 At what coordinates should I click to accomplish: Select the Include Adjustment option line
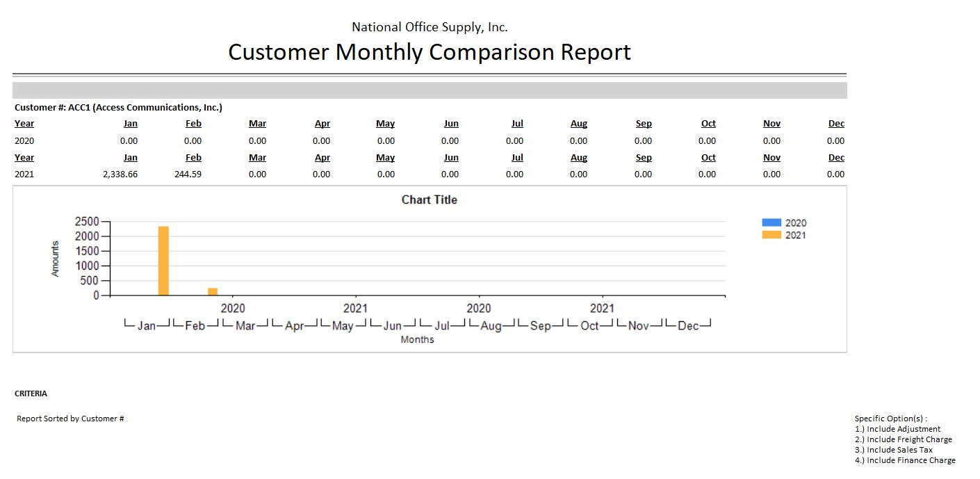click(897, 429)
